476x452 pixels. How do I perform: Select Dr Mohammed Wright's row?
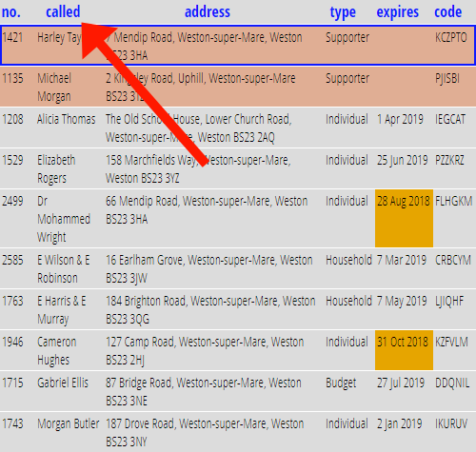(x=238, y=219)
